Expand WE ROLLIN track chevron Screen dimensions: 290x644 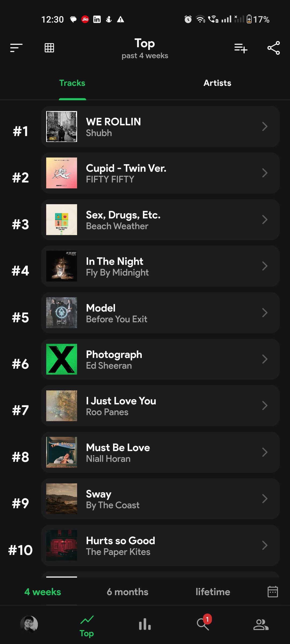[265, 126]
